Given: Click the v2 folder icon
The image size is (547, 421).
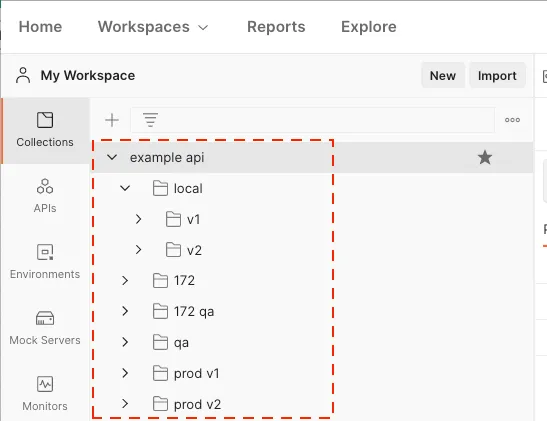Looking at the screenshot, I should click(x=173, y=250).
